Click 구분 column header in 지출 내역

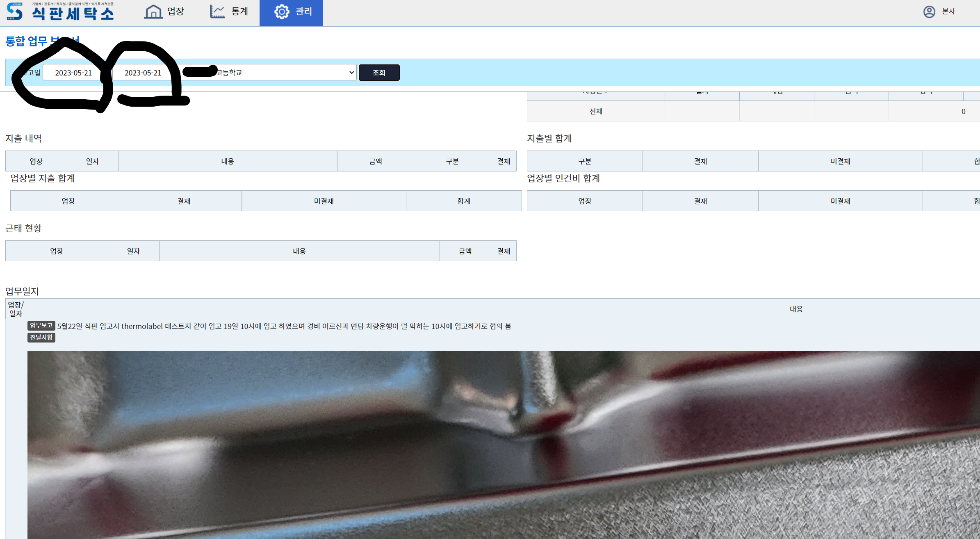click(x=452, y=161)
